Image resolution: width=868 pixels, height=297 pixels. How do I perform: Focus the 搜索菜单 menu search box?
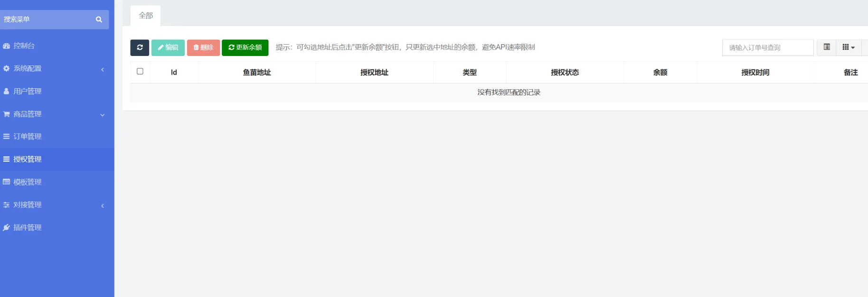tap(47, 19)
